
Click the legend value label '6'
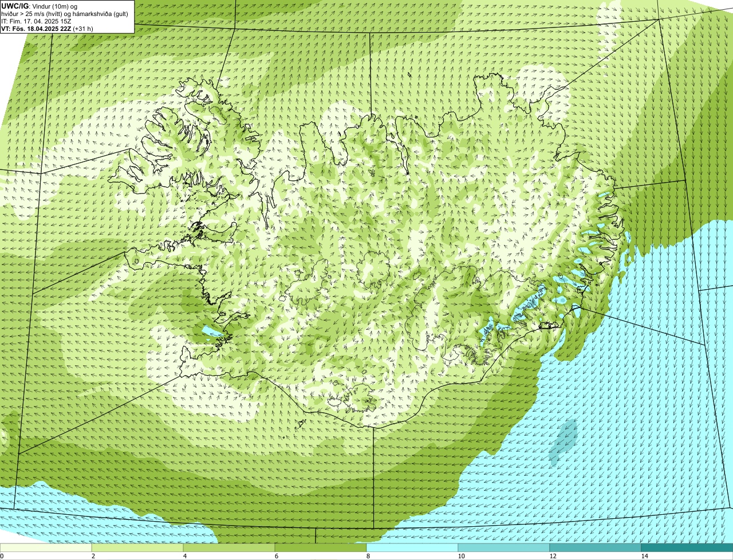pyautogui.click(x=276, y=556)
